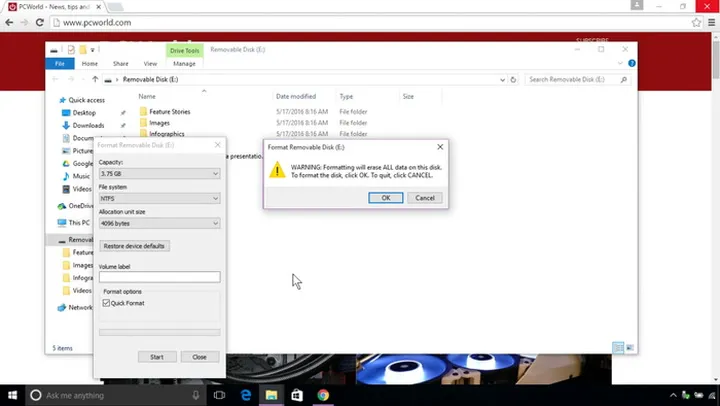Click the Chrome back arrow
This screenshot has width=720, height=406.
click(x=9, y=22)
